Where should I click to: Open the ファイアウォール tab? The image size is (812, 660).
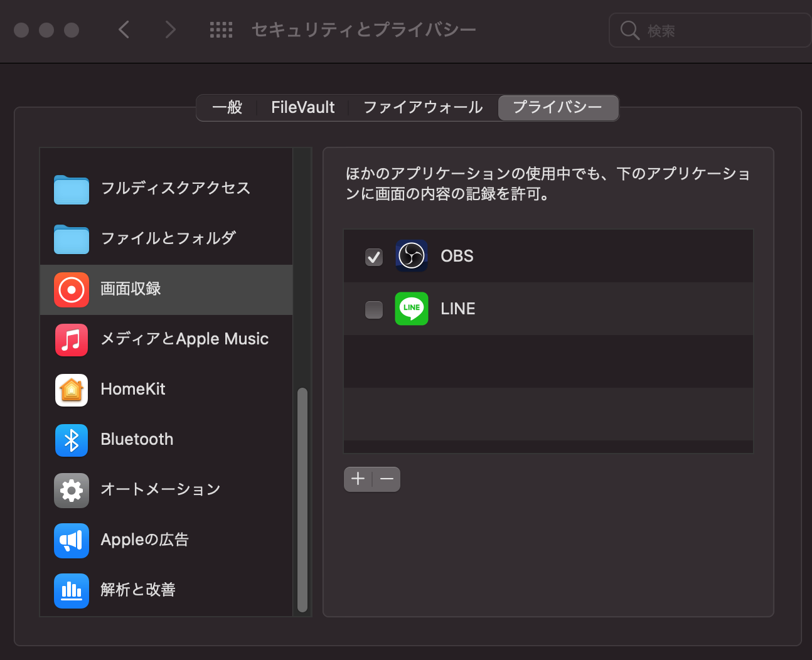[x=423, y=107]
